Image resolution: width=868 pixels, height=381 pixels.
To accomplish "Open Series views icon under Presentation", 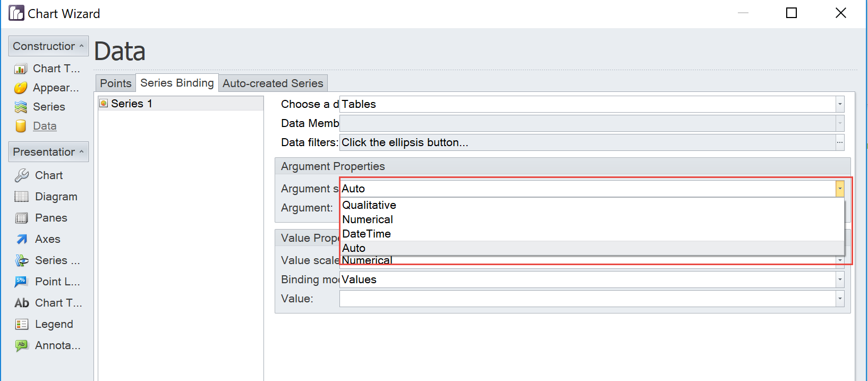I will (x=22, y=260).
